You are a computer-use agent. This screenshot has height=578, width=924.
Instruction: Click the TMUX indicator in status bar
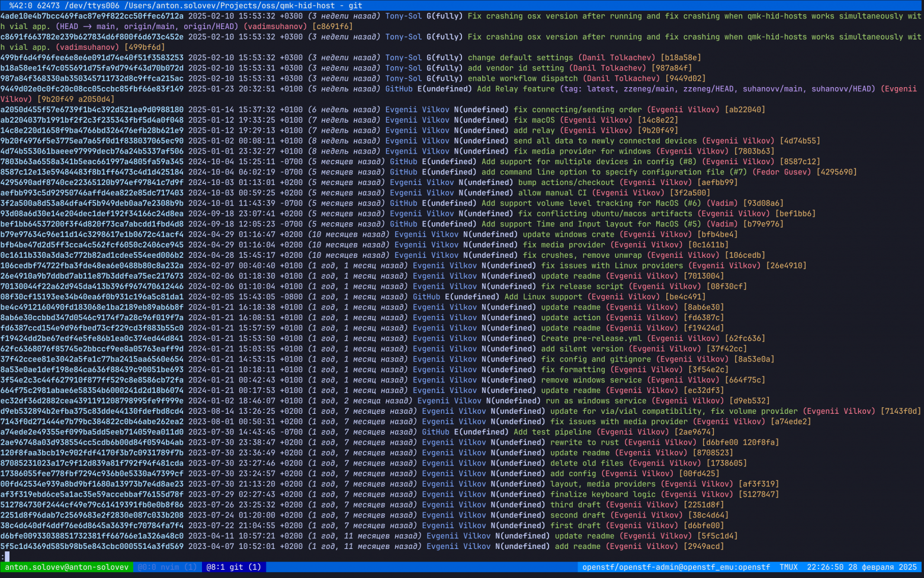(x=788, y=567)
